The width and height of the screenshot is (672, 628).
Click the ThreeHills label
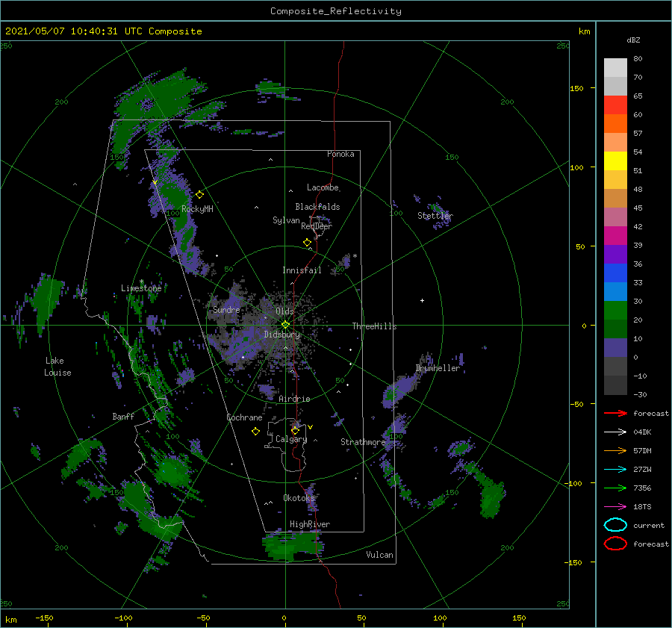point(374,326)
